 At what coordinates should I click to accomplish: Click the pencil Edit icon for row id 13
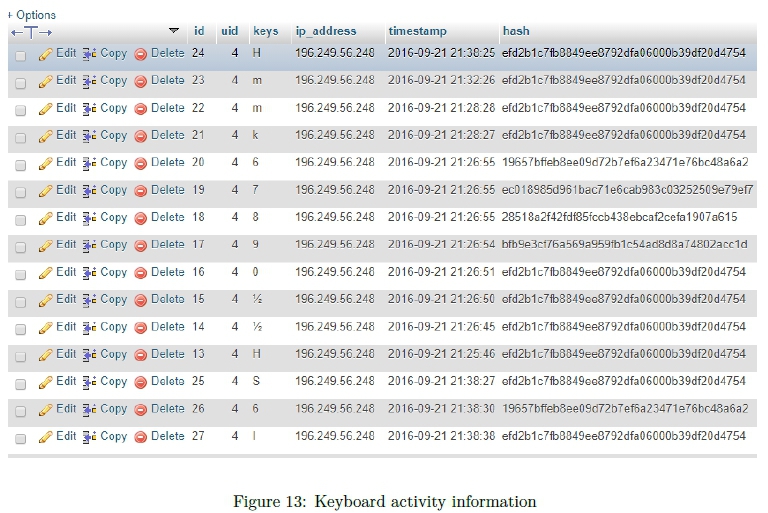(45, 355)
